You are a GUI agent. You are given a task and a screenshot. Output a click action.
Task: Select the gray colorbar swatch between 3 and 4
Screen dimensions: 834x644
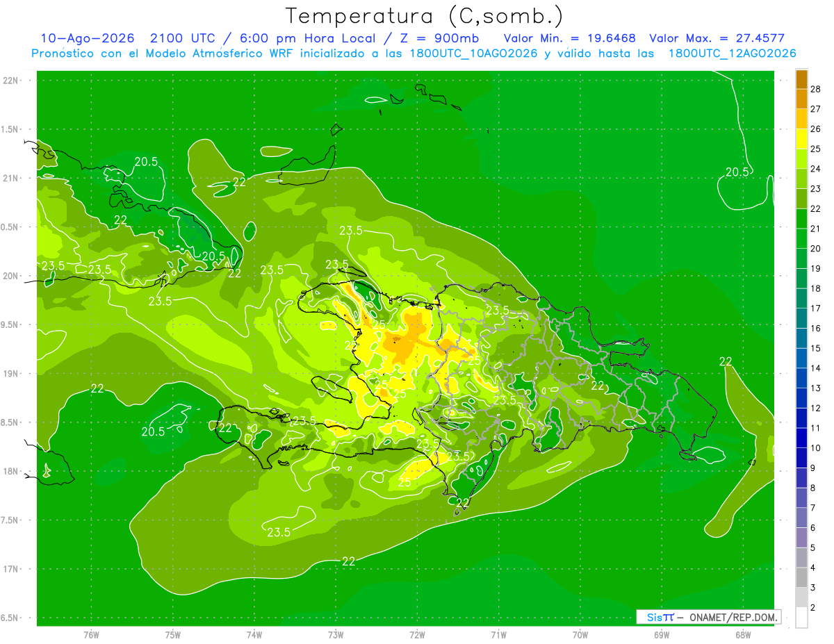802,577
